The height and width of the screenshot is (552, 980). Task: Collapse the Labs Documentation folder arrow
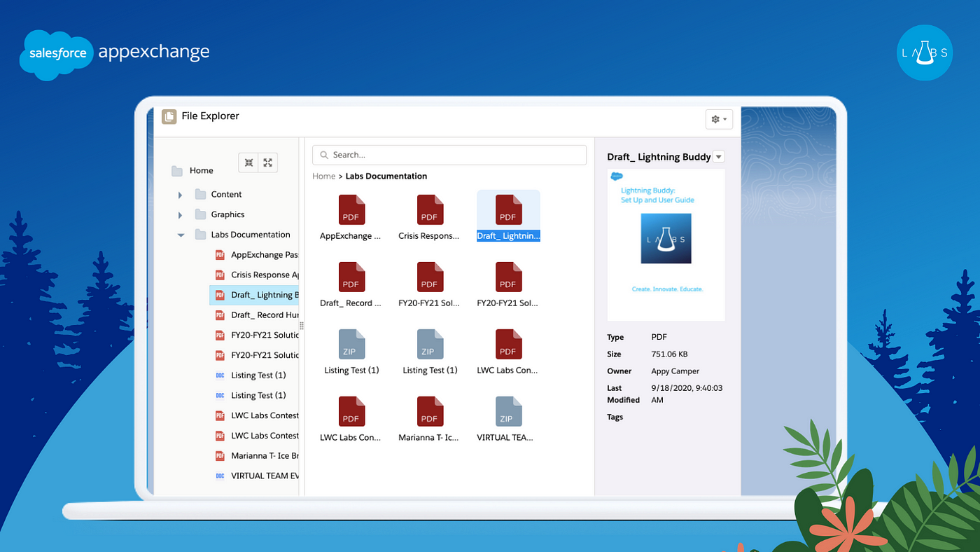(181, 235)
